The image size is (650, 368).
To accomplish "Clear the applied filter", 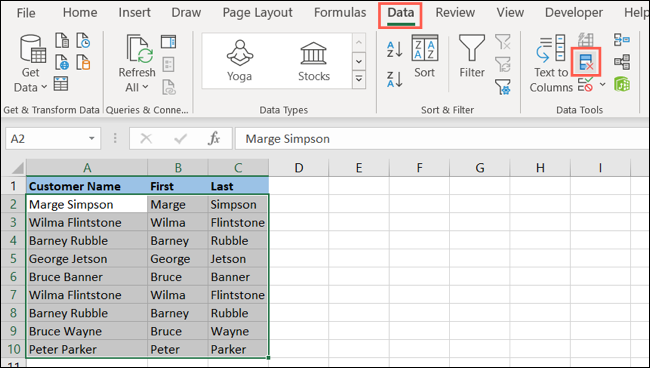I will (x=502, y=42).
